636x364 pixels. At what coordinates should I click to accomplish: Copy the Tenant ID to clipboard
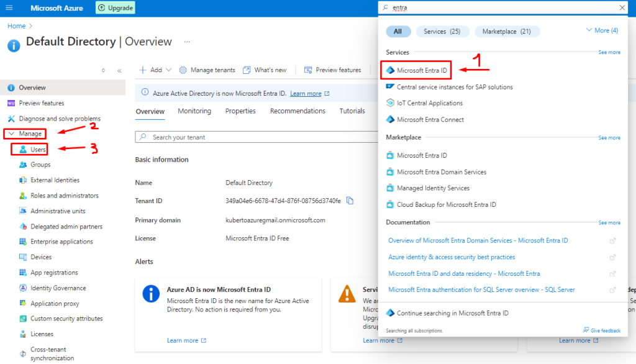point(350,201)
